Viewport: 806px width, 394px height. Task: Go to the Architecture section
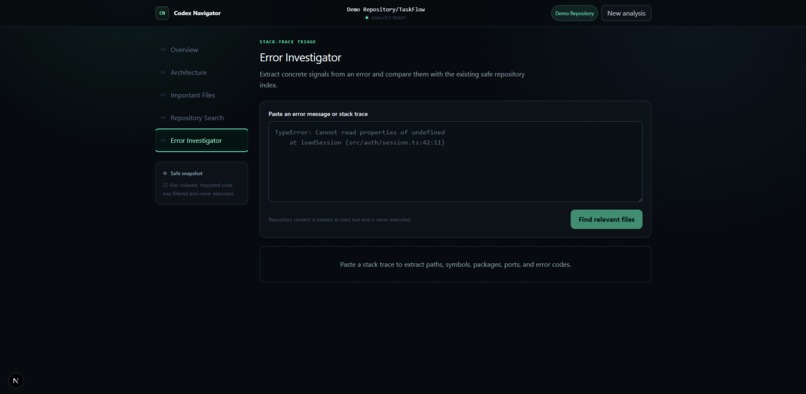[x=202, y=73]
